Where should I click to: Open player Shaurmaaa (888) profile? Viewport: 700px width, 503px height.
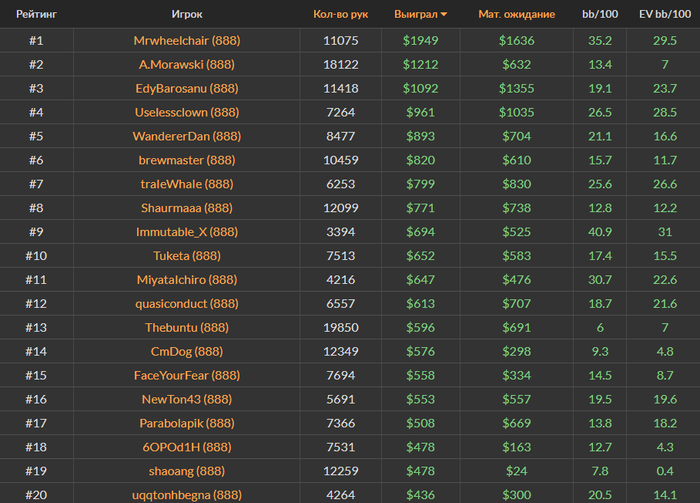(187, 208)
